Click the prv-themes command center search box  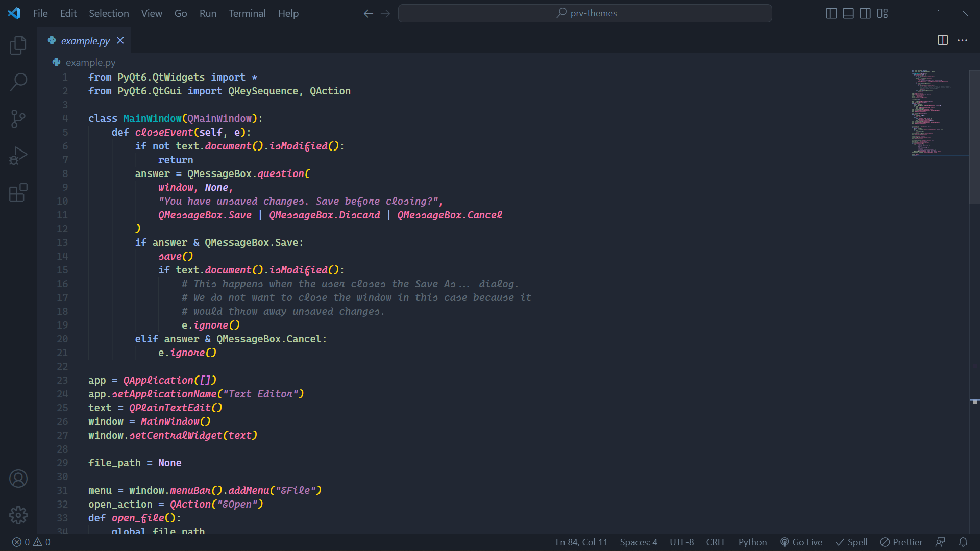click(x=585, y=13)
